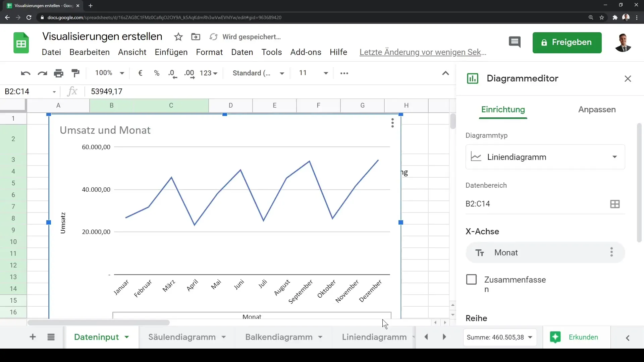Click the star icon beside title
The width and height of the screenshot is (644, 362).
point(178,37)
